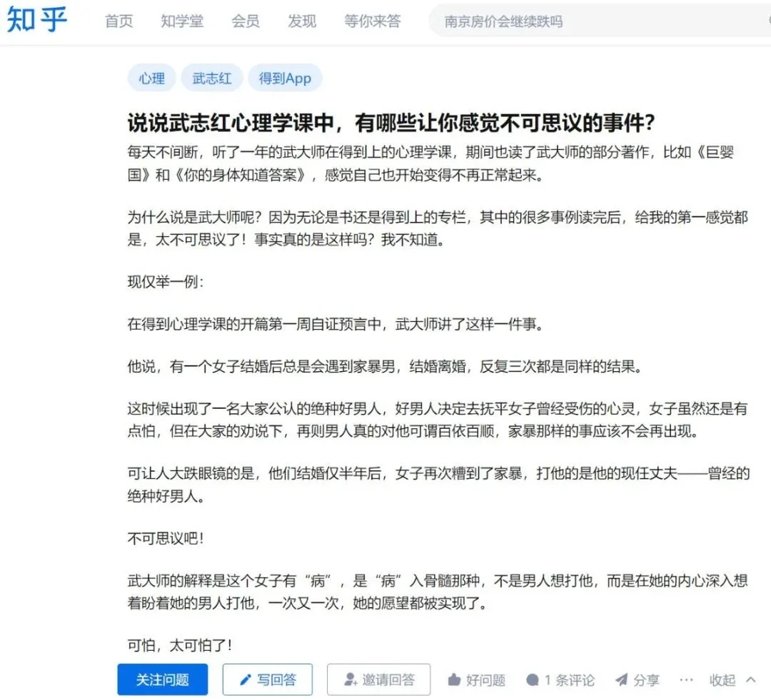
Task: Switch to the 首页 tab
Action: pyautogui.click(x=119, y=21)
